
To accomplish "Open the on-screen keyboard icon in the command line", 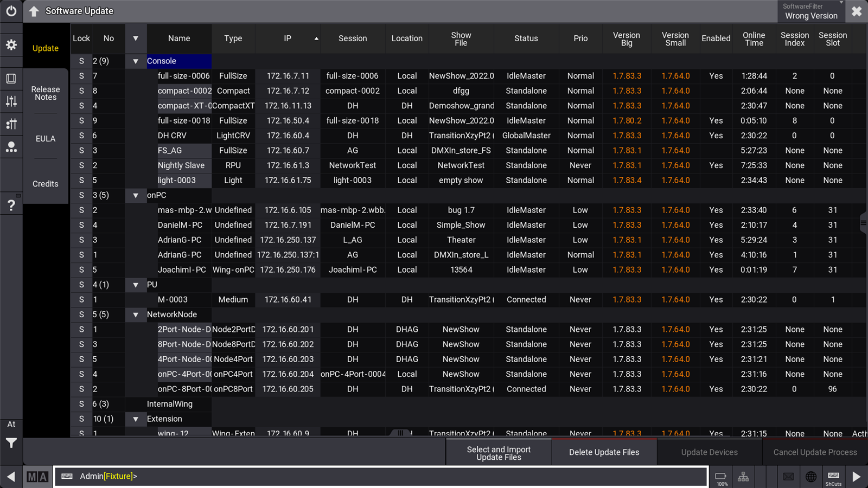I will [x=67, y=476].
